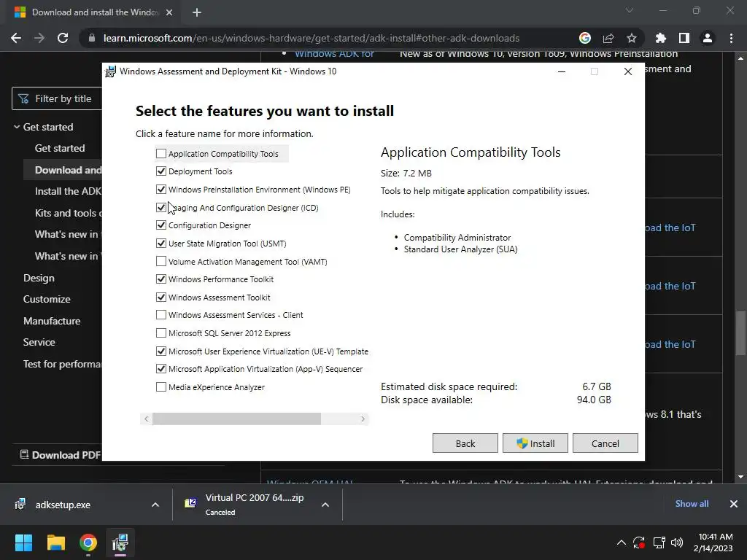This screenshot has height=560, width=747.
Task: Check Application Compatibility Tools
Action: (x=161, y=153)
